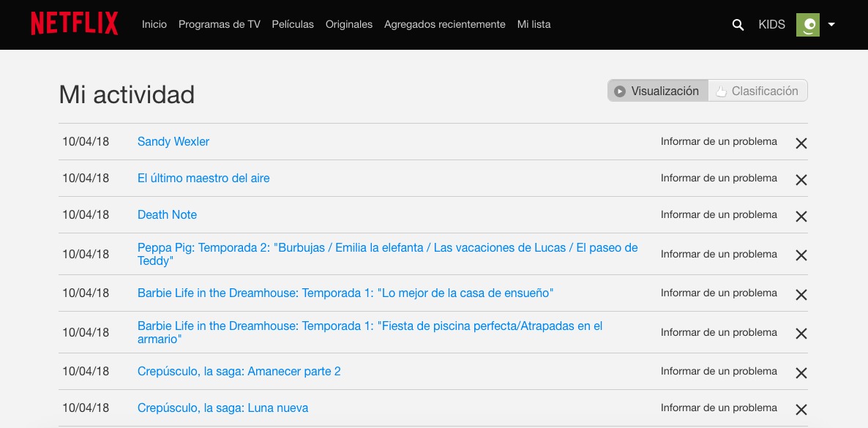Screen dimensions: 868x428
Task: Expand the profile dropdown arrow
Action: [831, 24]
